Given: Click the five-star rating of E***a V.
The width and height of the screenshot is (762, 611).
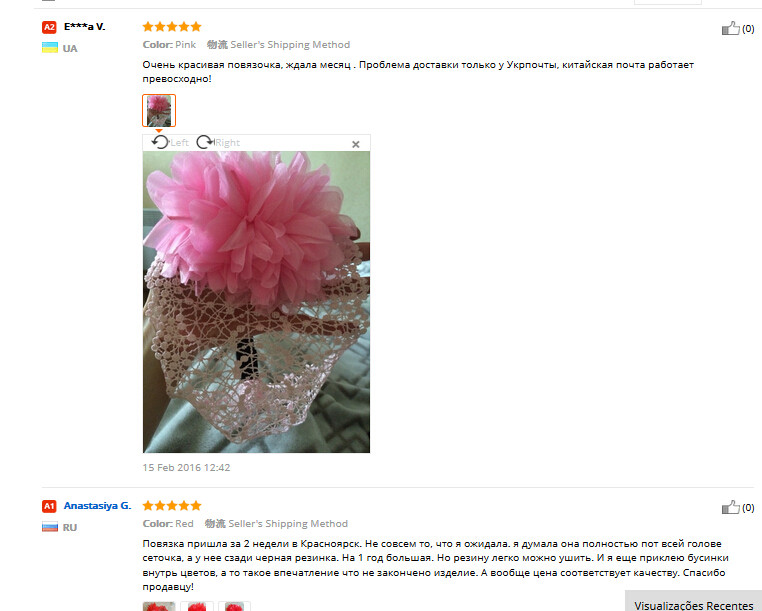Looking at the screenshot, I should click(x=172, y=27).
